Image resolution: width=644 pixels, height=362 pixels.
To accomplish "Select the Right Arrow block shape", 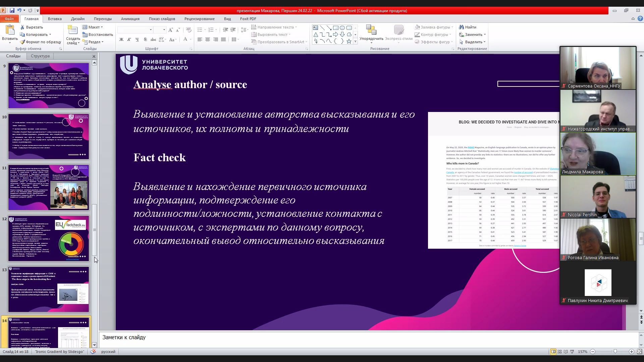I will click(x=336, y=35).
